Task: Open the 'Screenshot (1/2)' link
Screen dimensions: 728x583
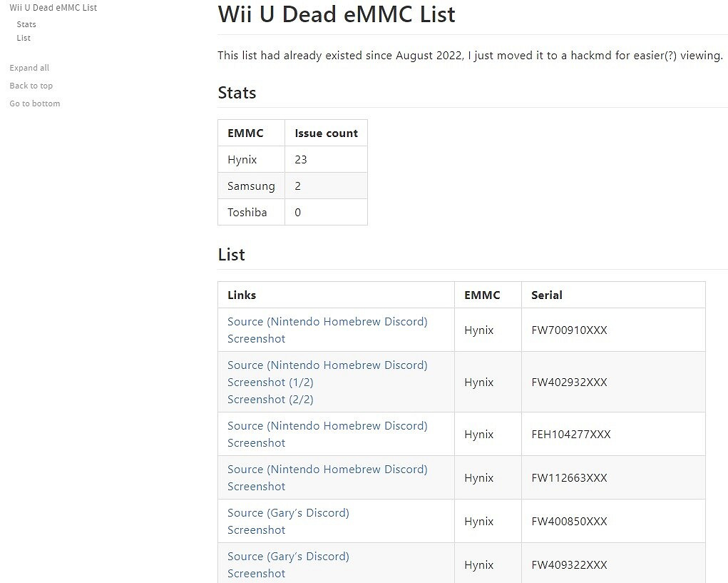Action: (x=270, y=382)
